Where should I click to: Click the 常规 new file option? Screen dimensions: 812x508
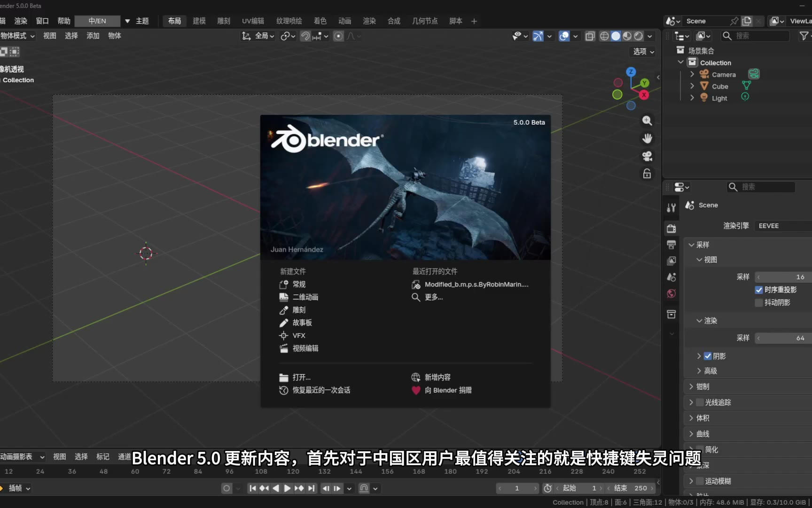[299, 284]
